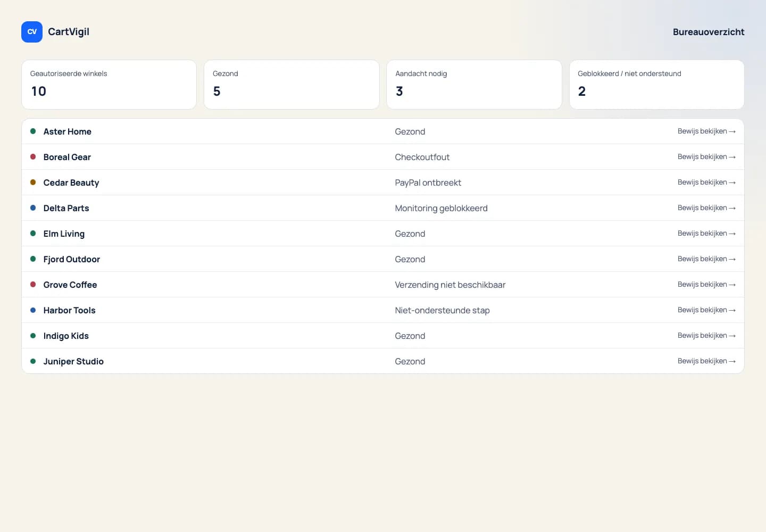Click the Delta Parts shop name
766x532 pixels.
[x=66, y=208]
